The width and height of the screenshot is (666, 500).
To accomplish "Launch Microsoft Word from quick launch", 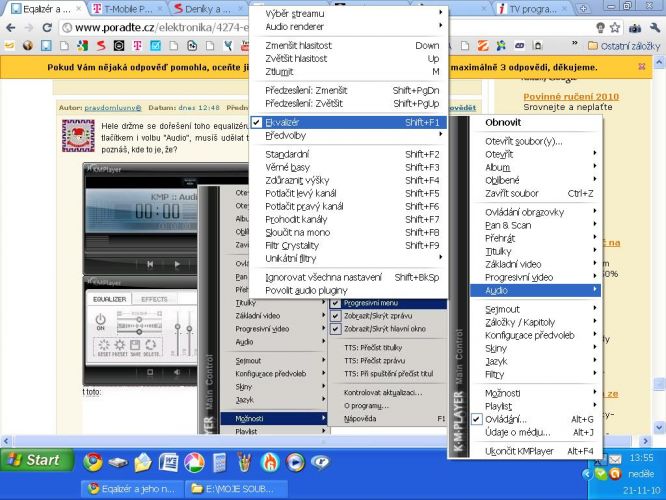I will tap(169, 462).
